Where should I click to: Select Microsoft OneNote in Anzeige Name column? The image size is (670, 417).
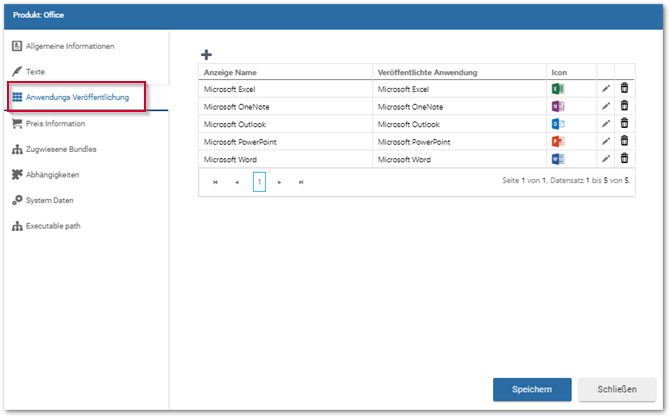[x=236, y=107]
